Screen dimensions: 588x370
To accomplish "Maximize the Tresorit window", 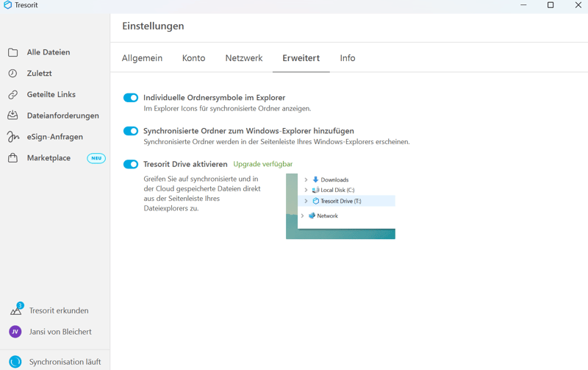I will [551, 5].
